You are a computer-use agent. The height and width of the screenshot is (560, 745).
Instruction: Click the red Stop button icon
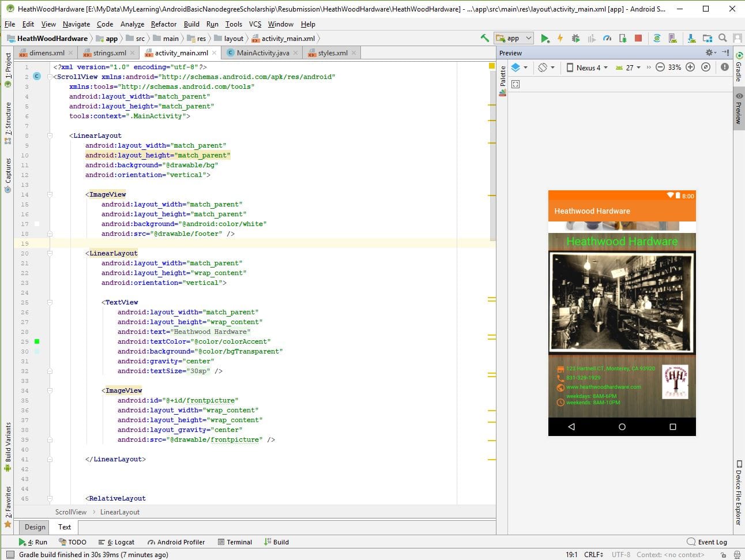(638, 38)
